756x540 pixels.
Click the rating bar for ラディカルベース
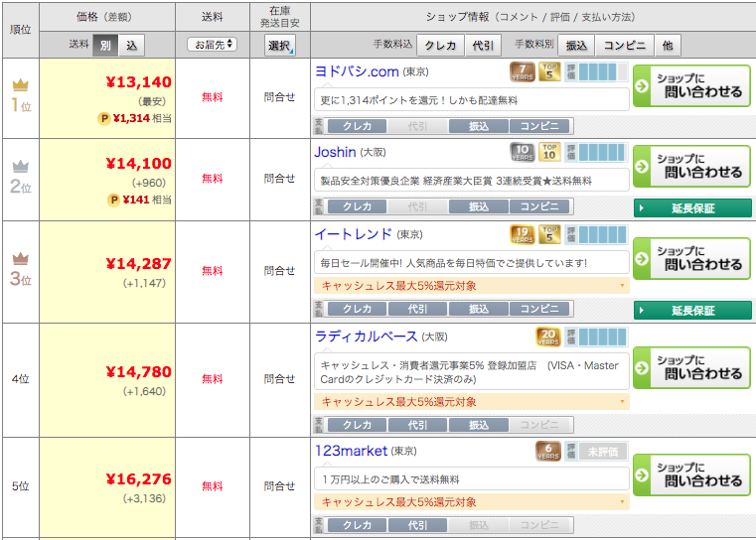(x=596, y=337)
